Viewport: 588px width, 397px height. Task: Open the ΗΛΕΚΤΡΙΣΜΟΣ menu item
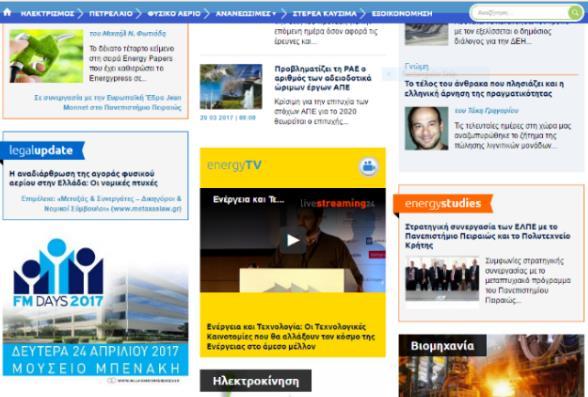[48, 13]
